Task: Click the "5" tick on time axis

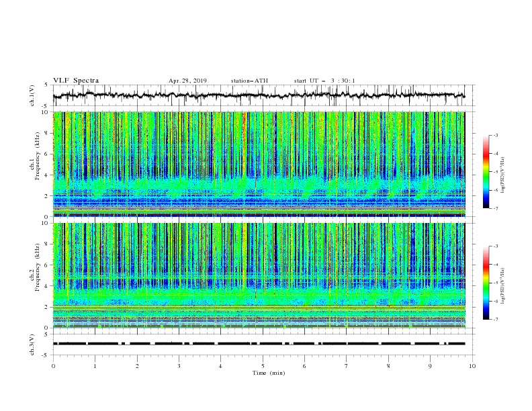Action: pyautogui.click(x=263, y=366)
